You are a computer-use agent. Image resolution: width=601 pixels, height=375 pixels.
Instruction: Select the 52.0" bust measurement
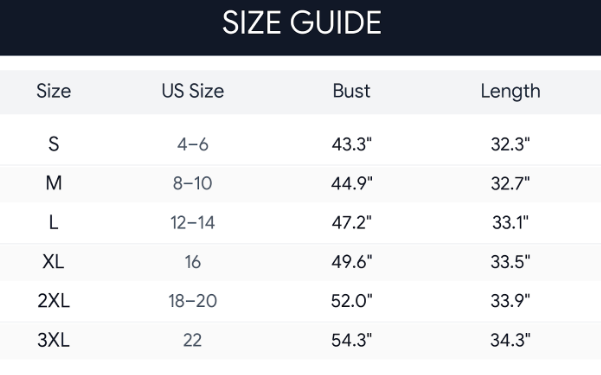352,301
